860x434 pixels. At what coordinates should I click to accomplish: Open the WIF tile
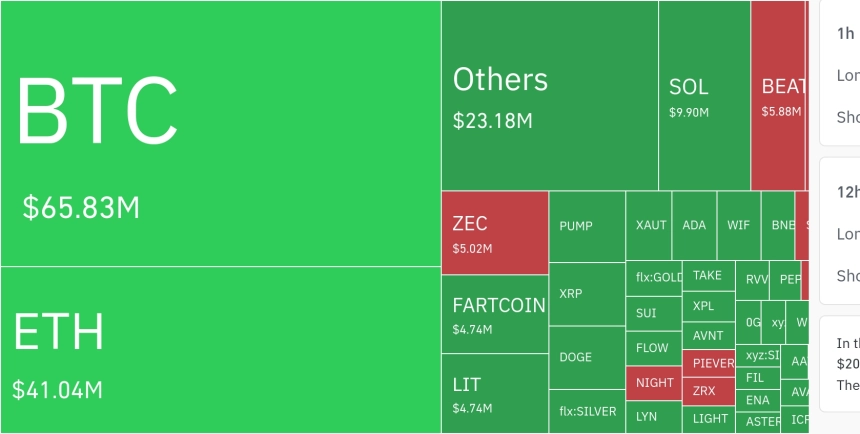click(x=738, y=226)
